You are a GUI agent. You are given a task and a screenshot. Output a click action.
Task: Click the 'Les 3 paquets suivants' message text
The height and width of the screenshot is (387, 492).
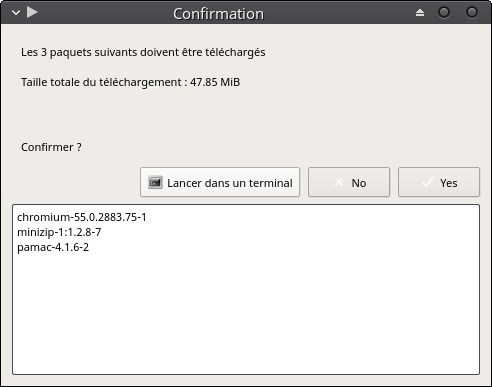click(143, 52)
